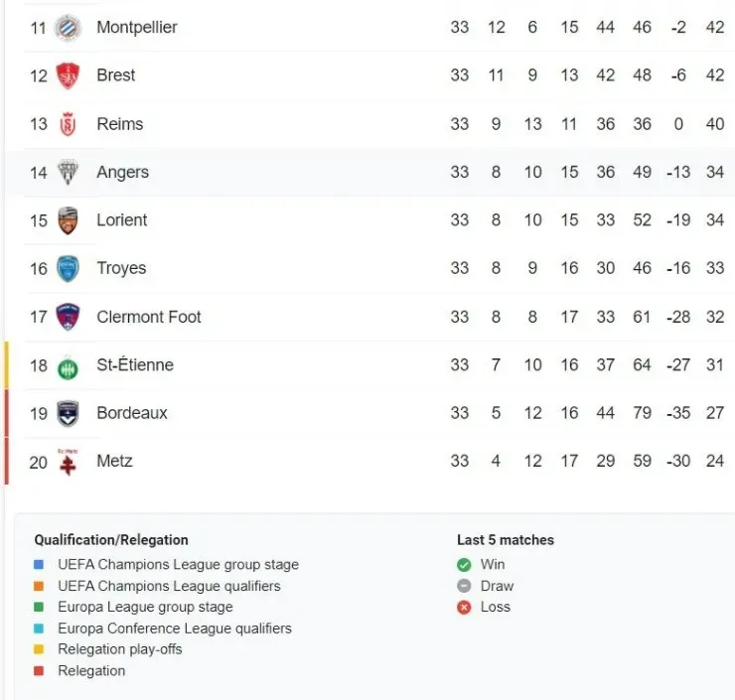Click the Brest team logo
Image resolution: width=735 pixels, height=700 pixels.
point(68,75)
